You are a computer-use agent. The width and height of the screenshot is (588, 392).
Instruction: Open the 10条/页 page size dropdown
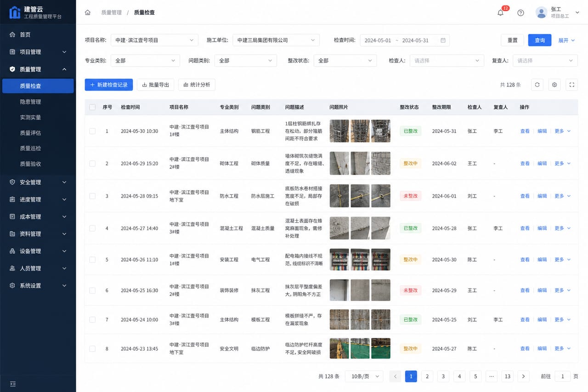(x=364, y=376)
